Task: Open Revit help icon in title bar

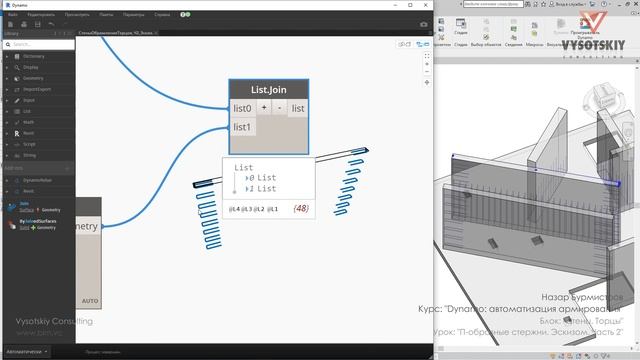Action: [x=604, y=4]
